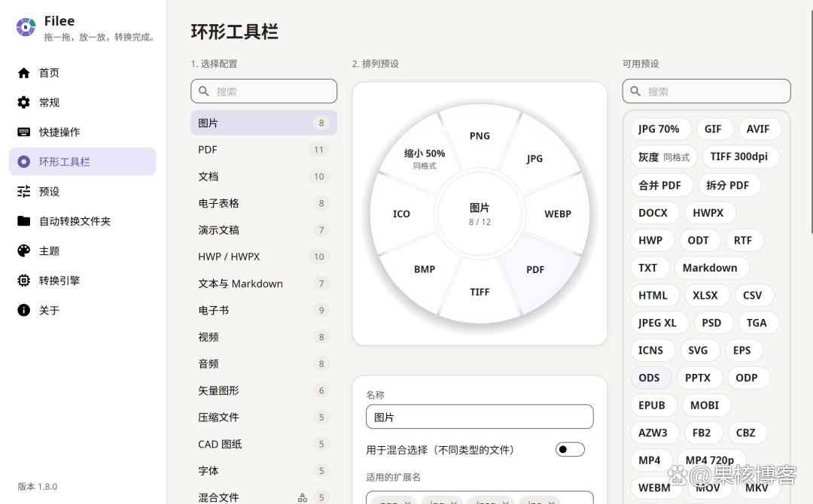Select the 文本与 Markdown configuration

264,284
